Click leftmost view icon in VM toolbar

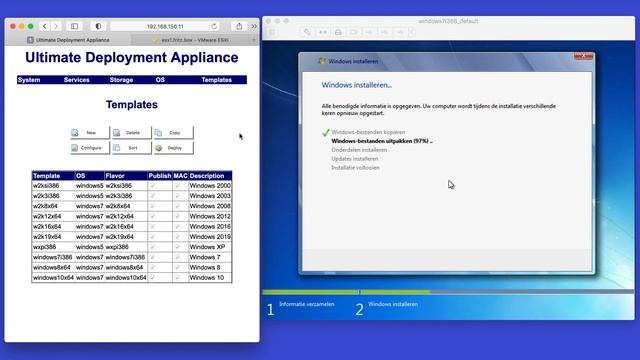[272, 32]
